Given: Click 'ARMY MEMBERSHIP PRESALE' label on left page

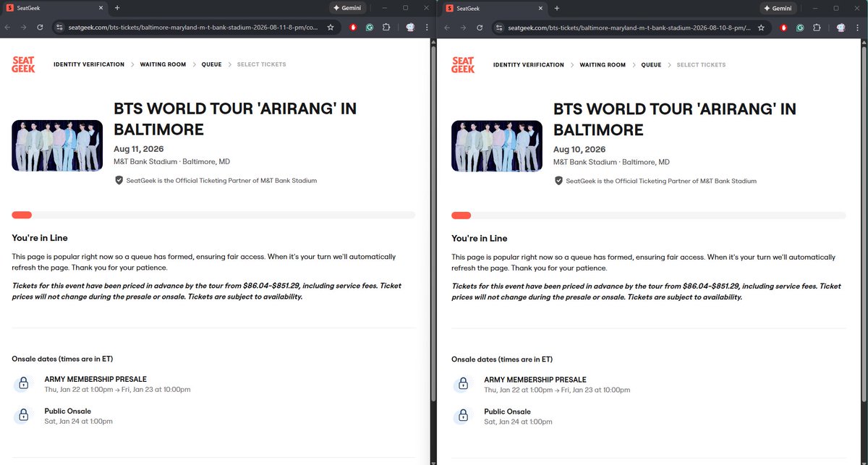Looking at the screenshot, I should (x=95, y=379).
